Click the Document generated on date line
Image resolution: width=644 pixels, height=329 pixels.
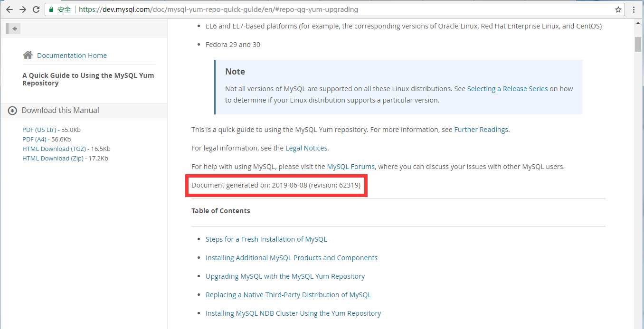click(x=276, y=185)
